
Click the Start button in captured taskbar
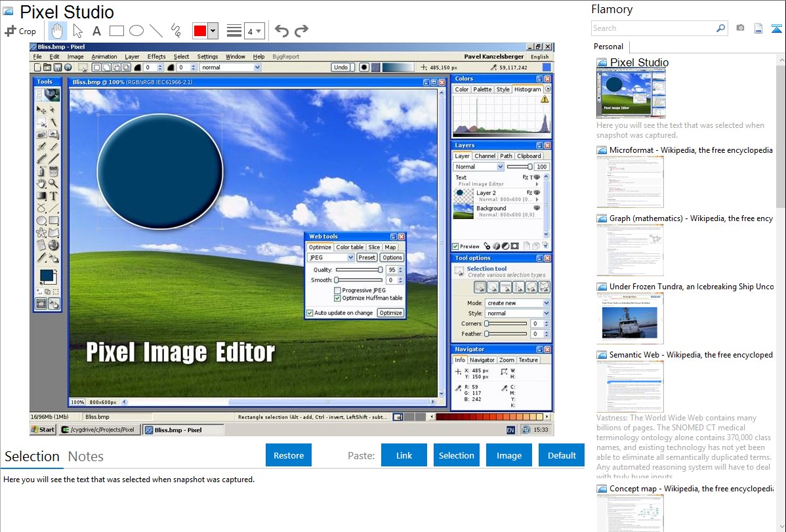click(43, 430)
